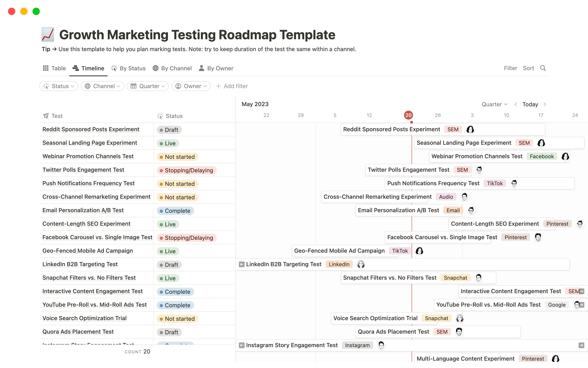Viewport: 588px width, 368px height.
Task: Go to next timeline period arrow
Action: click(545, 104)
